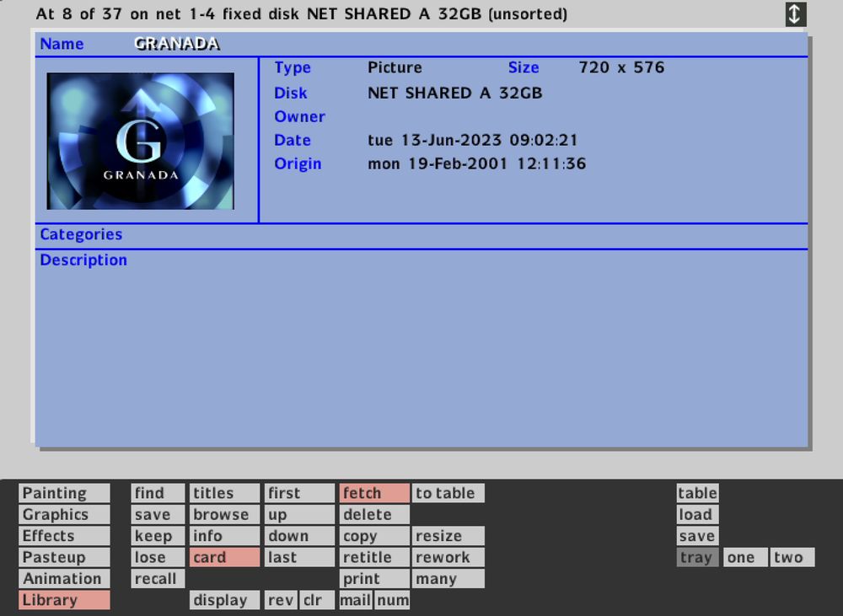Click the Description field
The image size is (843, 616).
(421, 348)
